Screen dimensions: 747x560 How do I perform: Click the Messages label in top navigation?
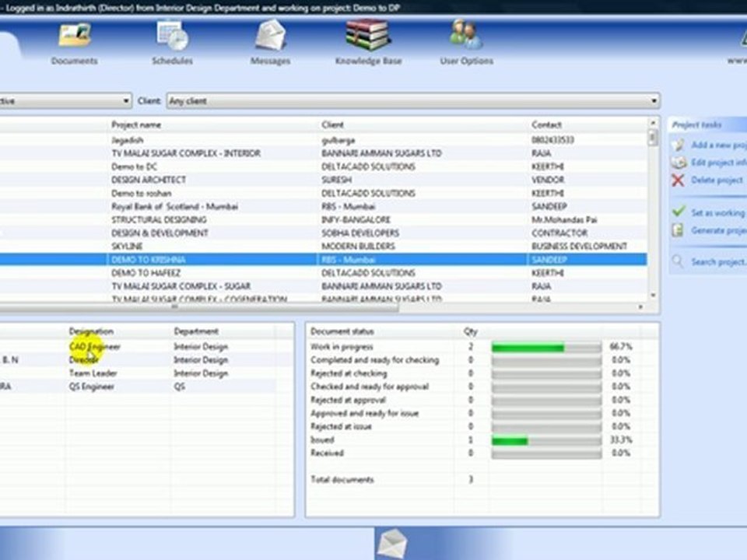point(270,61)
